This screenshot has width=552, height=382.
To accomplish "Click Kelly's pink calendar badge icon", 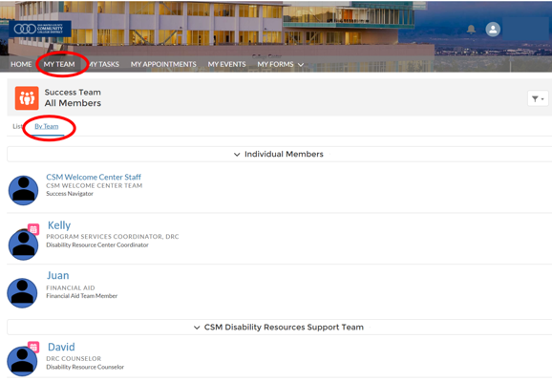I will (33, 230).
